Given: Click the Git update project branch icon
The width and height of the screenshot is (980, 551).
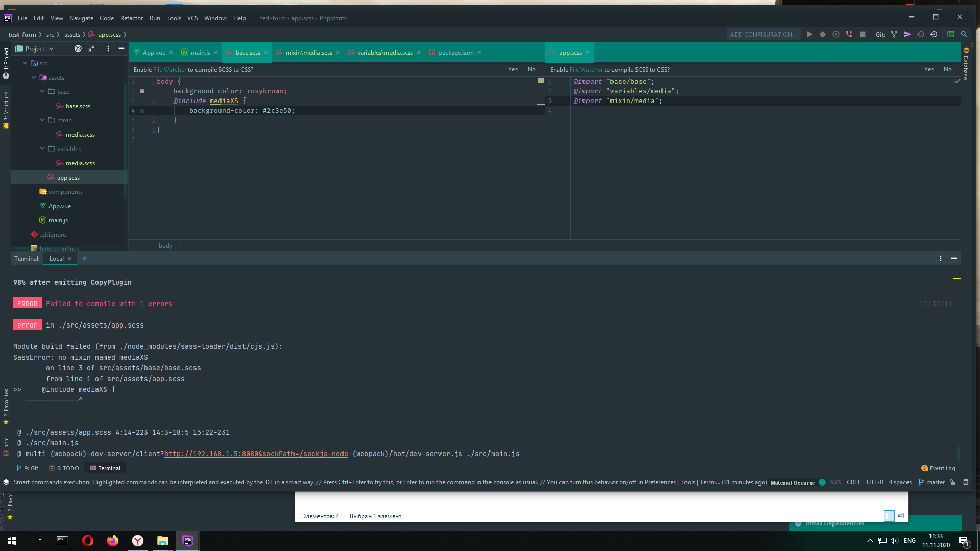Looking at the screenshot, I should 894,34.
